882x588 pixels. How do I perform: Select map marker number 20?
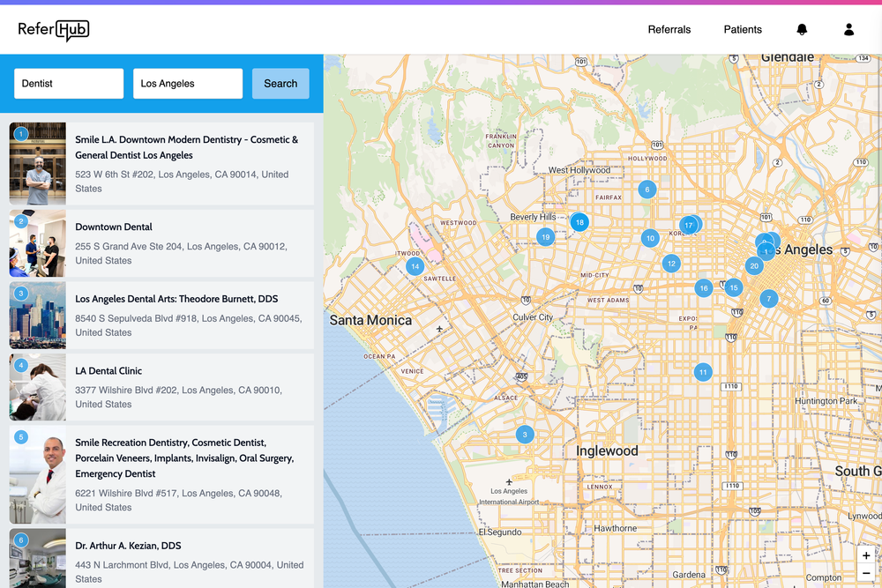754,266
